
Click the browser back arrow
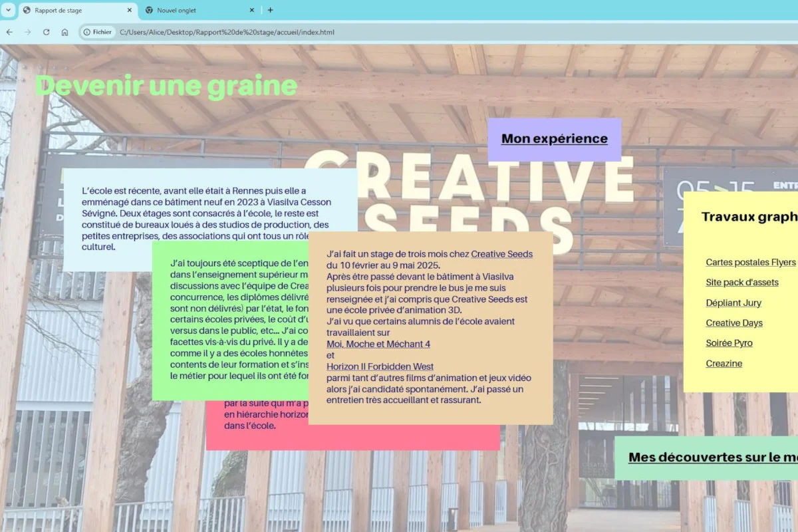(9, 32)
